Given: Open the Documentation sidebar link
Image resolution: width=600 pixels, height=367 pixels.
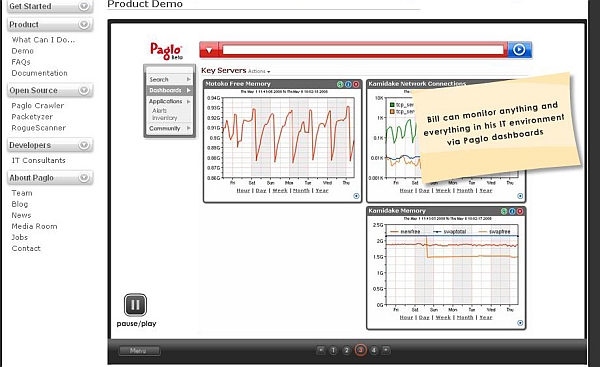Looking at the screenshot, I should (x=39, y=73).
